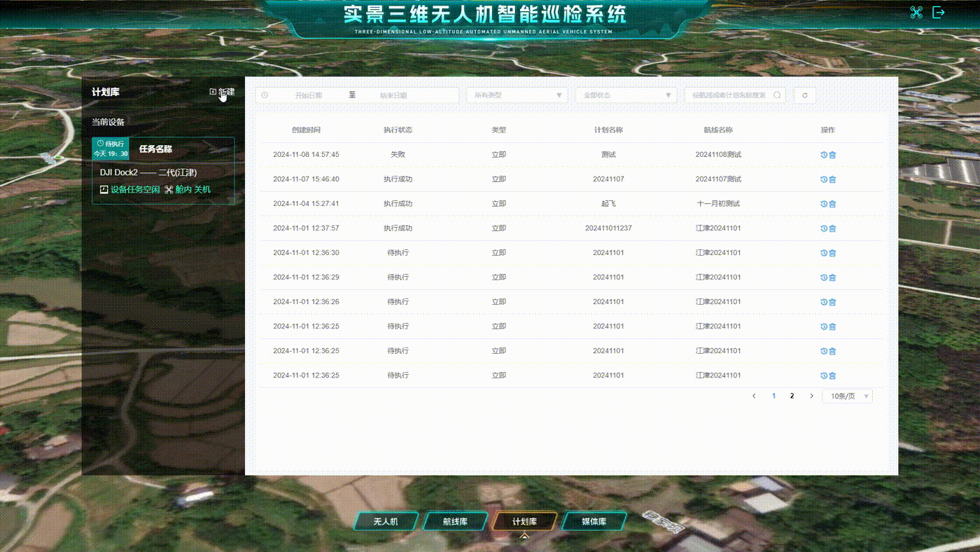Switch to the 航线库 tab
This screenshot has height=552, width=980.
pyautogui.click(x=455, y=522)
